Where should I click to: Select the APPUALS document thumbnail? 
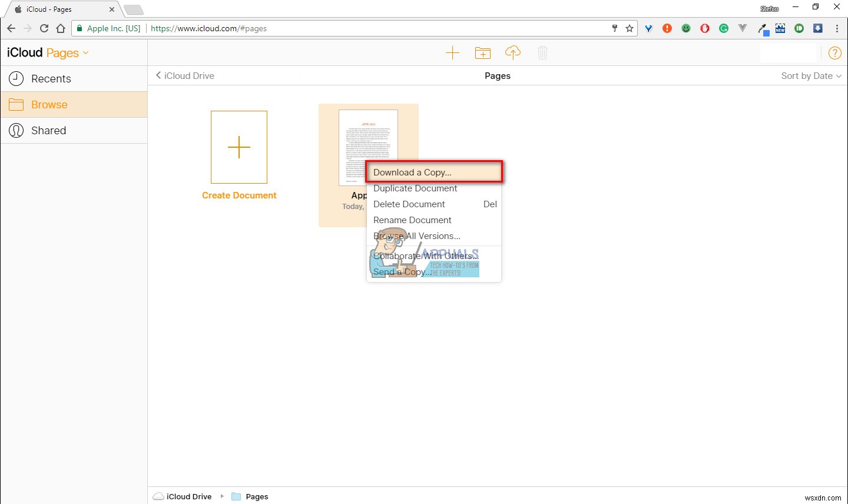[368, 147]
